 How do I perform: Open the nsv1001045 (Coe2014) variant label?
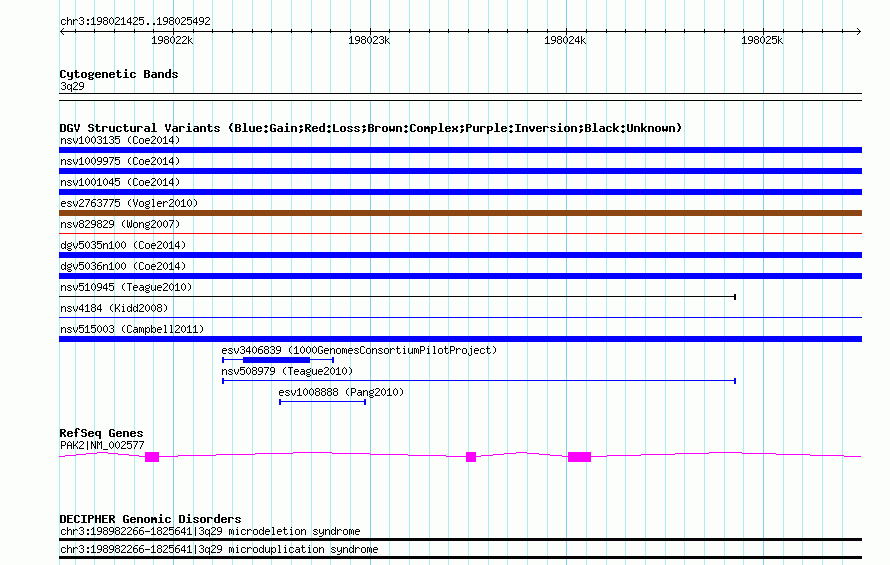click(x=120, y=182)
